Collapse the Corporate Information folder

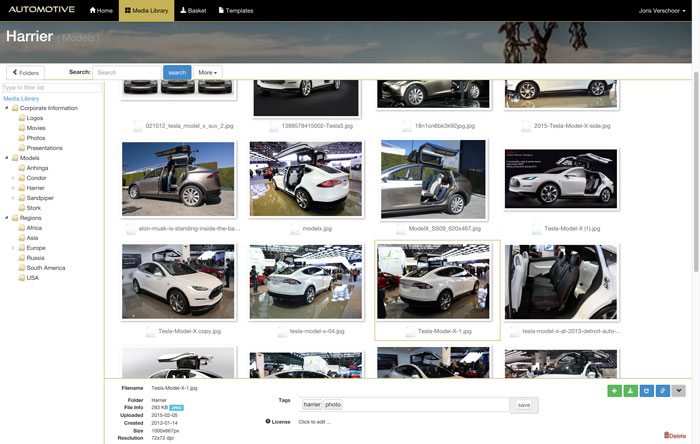(x=7, y=108)
